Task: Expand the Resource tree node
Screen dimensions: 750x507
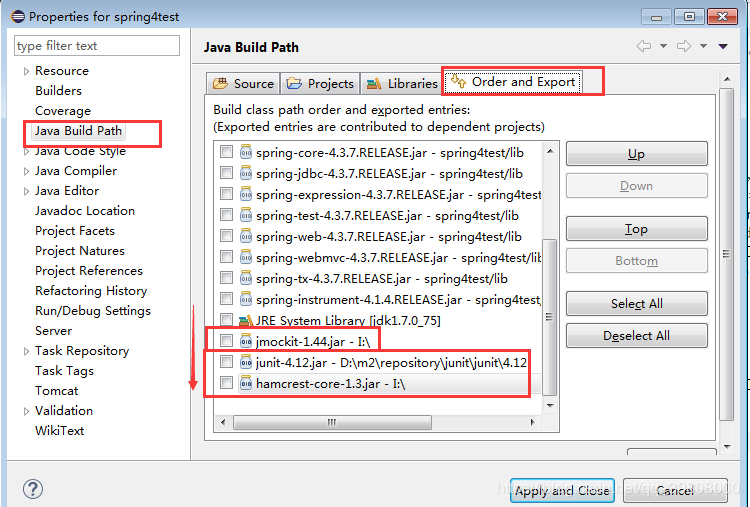Action: coord(26,71)
